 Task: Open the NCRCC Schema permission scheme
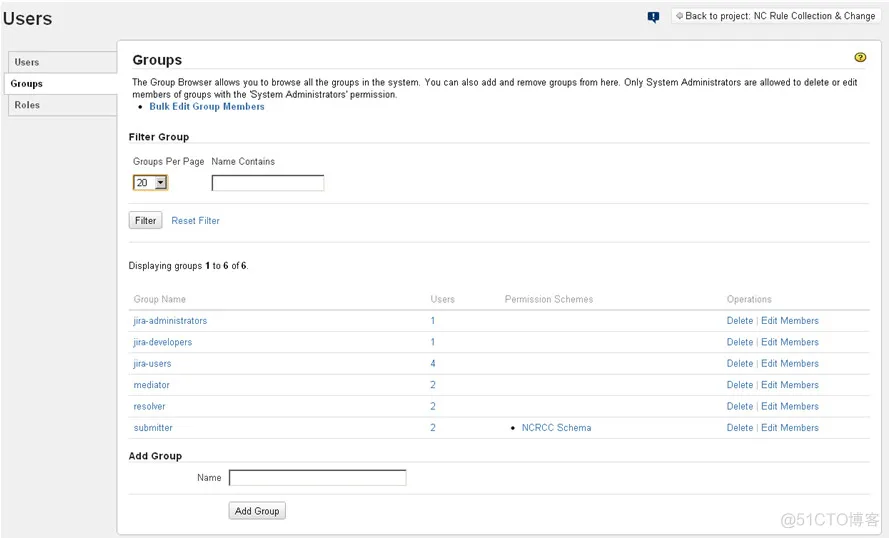[x=556, y=428]
